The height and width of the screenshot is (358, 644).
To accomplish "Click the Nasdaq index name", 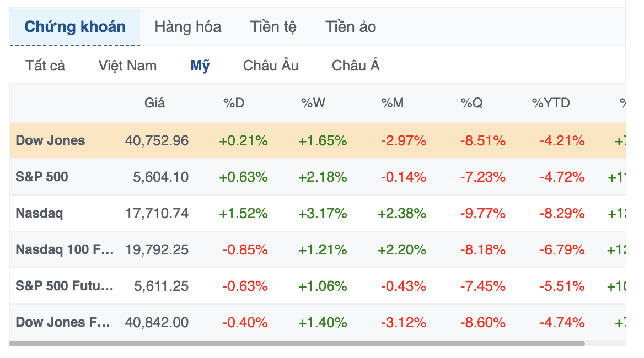I will point(39,213).
